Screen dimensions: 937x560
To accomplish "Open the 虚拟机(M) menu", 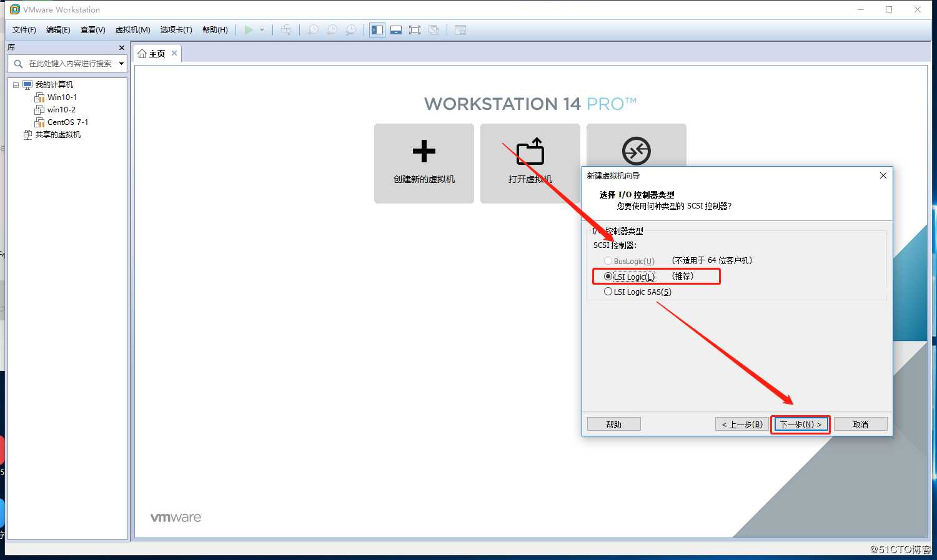I will tap(132, 30).
